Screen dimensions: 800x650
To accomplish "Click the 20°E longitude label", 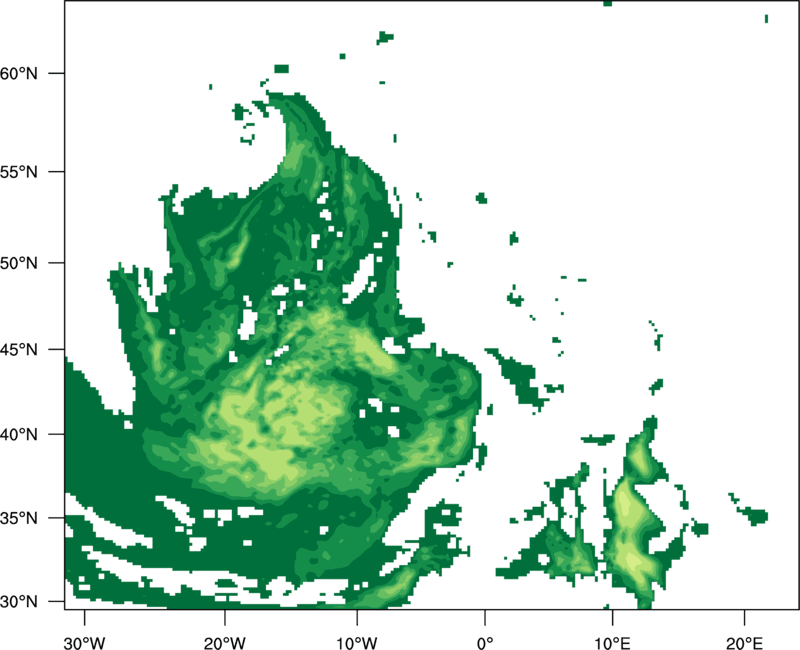I will (744, 643).
